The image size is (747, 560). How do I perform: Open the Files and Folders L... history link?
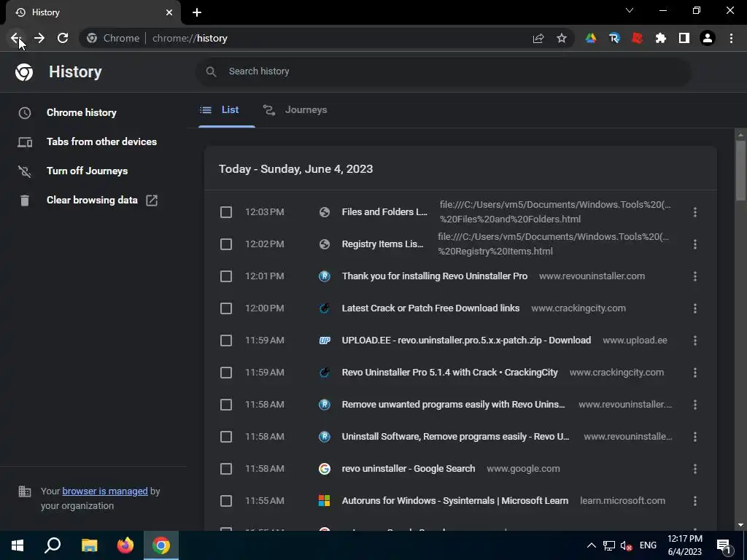pyautogui.click(x=384, y=212)
